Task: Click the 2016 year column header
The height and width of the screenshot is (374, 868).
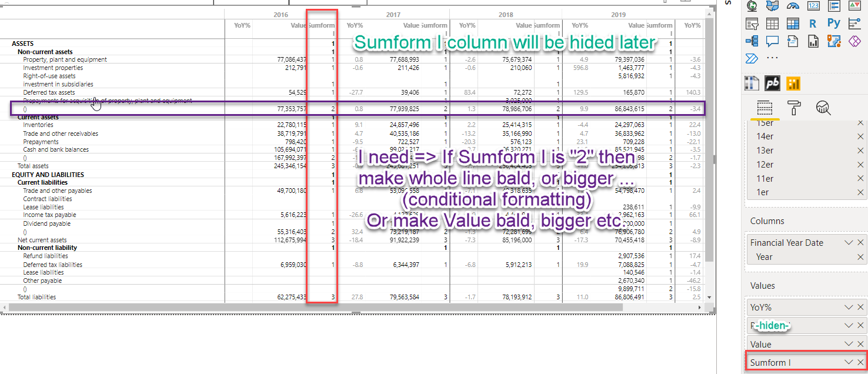Action: click(x=281, y=14)
